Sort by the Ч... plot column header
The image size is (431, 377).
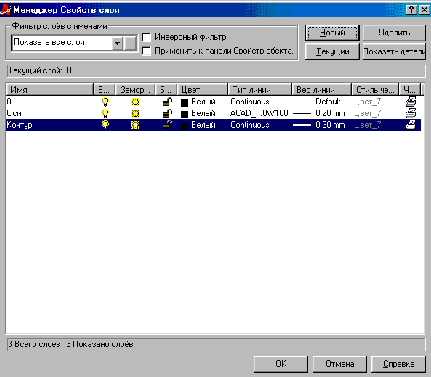click(x=410, y=90)
